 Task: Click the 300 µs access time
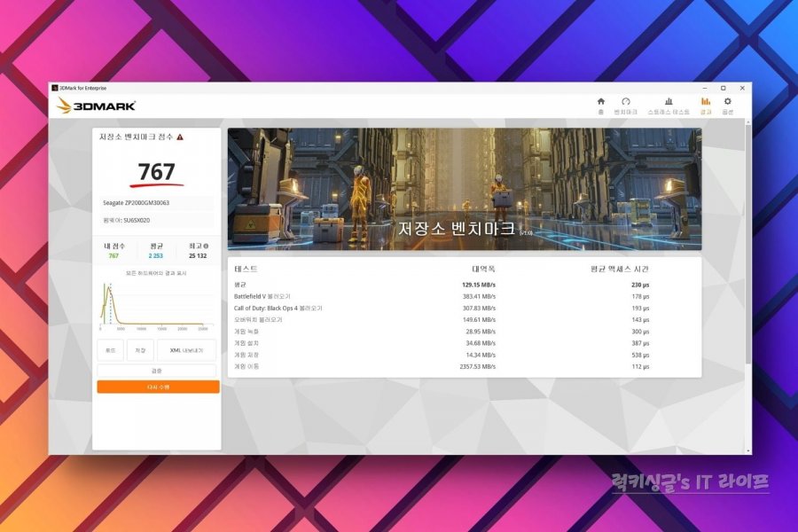pos(640,332)
